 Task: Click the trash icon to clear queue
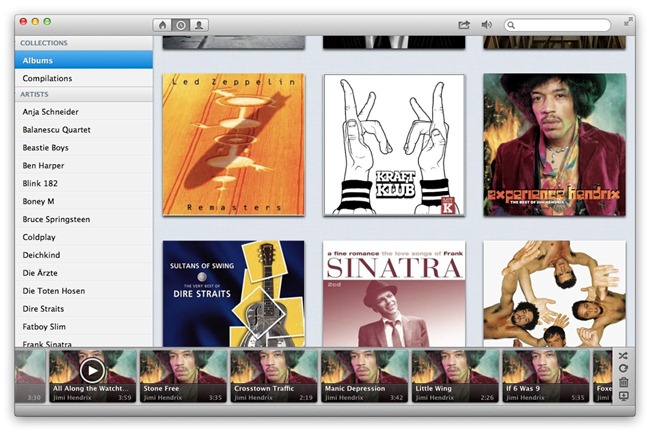(x=623, y=382)
